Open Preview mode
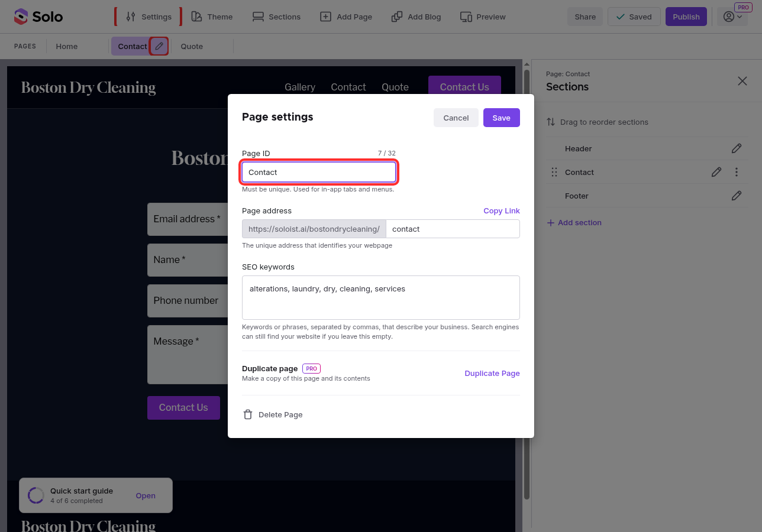 (483, 17)
